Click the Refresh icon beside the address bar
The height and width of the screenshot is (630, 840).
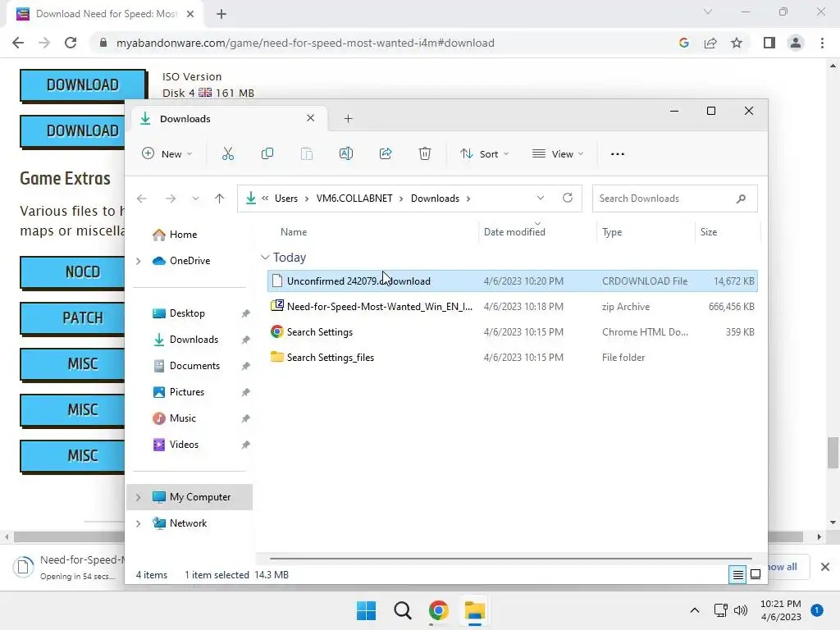(x=568, y=198)
